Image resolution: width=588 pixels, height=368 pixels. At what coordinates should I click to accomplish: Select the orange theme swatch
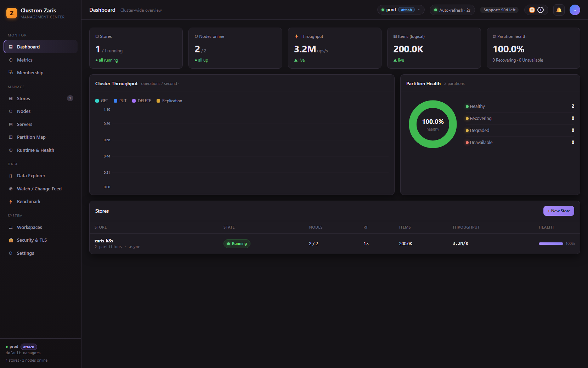532,10
